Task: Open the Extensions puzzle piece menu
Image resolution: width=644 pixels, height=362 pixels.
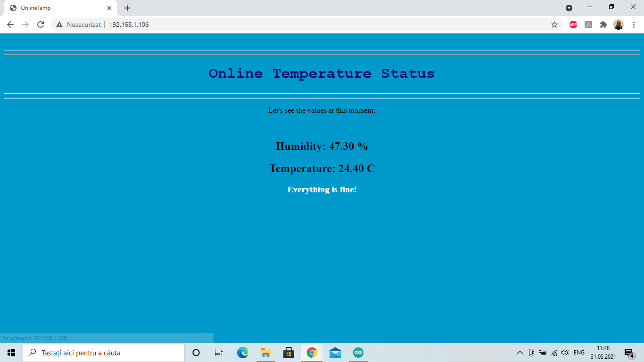Action: pyautogui.click(x=603, y=25)
